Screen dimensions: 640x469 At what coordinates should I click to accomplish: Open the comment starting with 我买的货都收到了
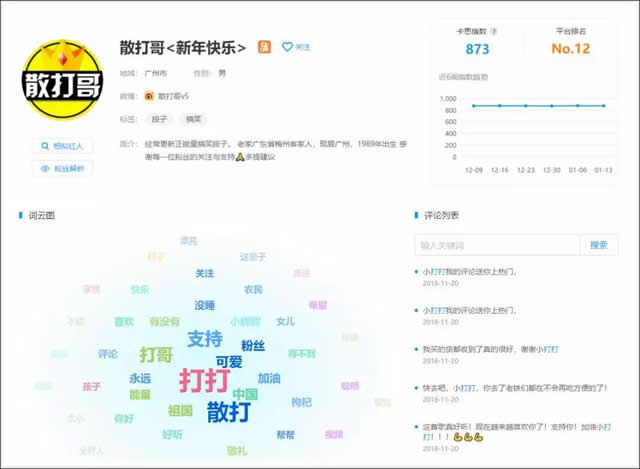[x=490, y=349]
